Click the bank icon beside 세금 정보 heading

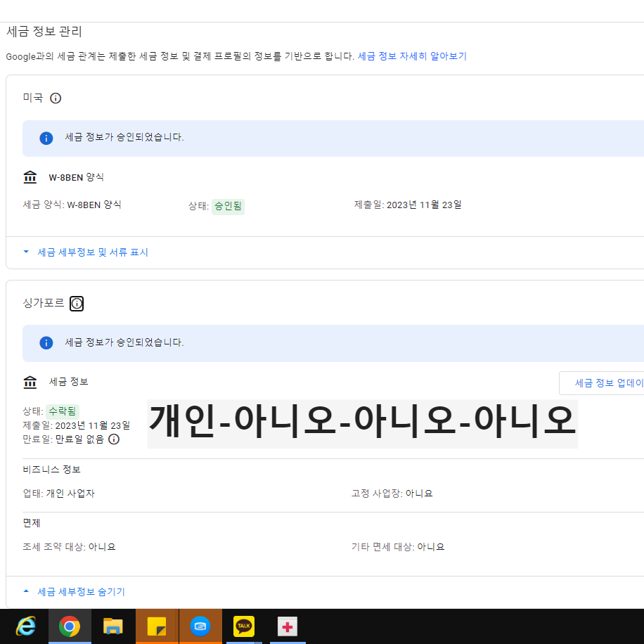pos(30,382)
